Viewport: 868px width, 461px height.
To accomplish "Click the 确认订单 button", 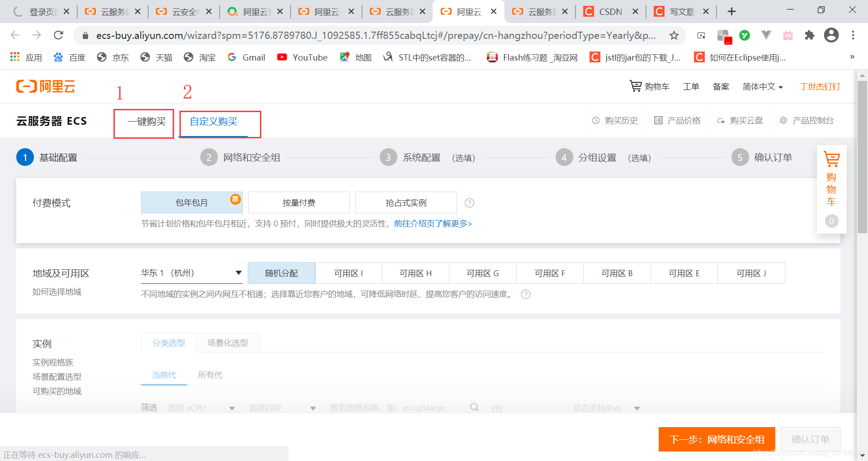I will coord(811,439).
